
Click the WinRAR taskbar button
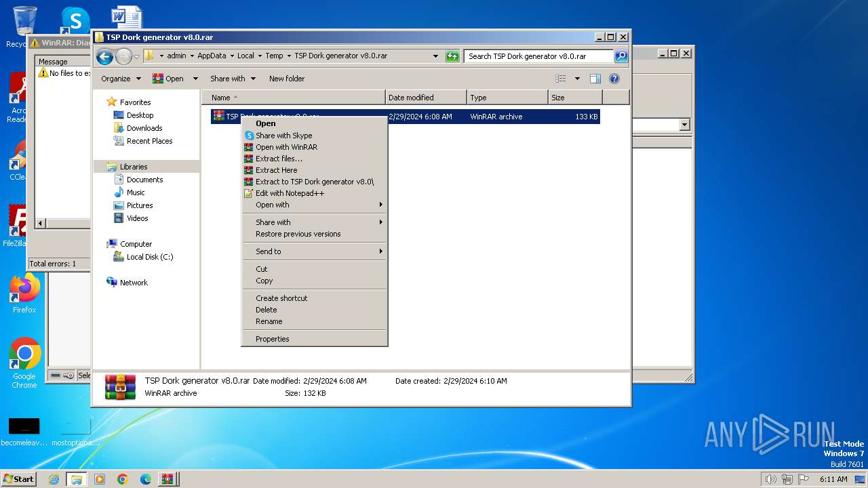point(167,479)
